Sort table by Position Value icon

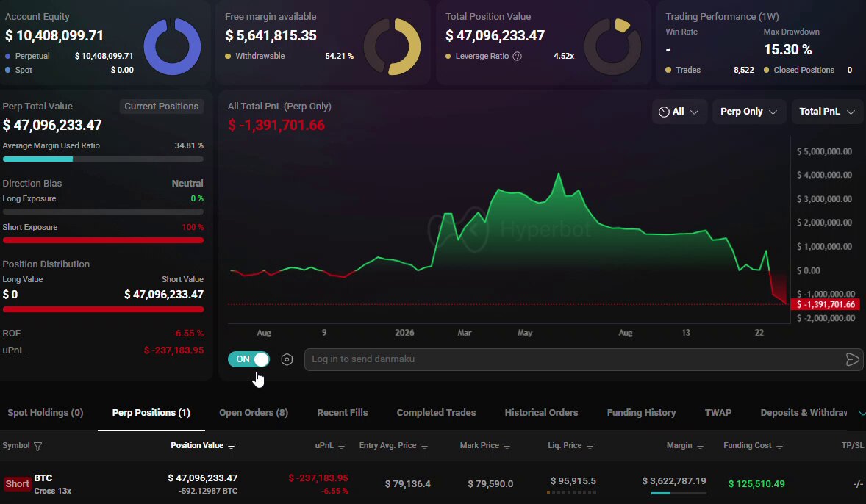point(232,446)
